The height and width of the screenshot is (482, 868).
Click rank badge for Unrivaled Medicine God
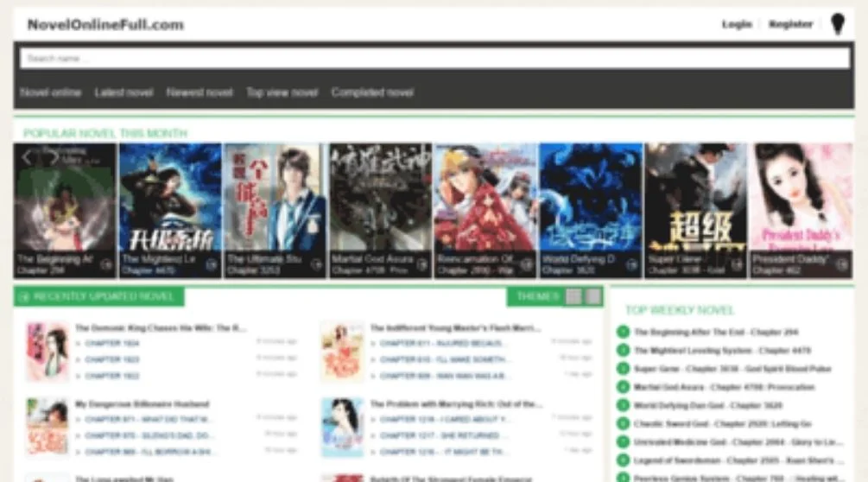(623, 442)
